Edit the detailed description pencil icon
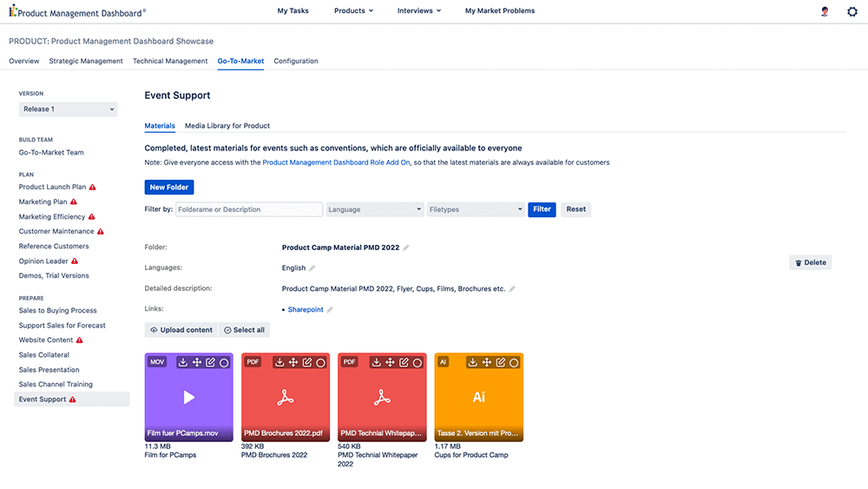 (512, 288)
